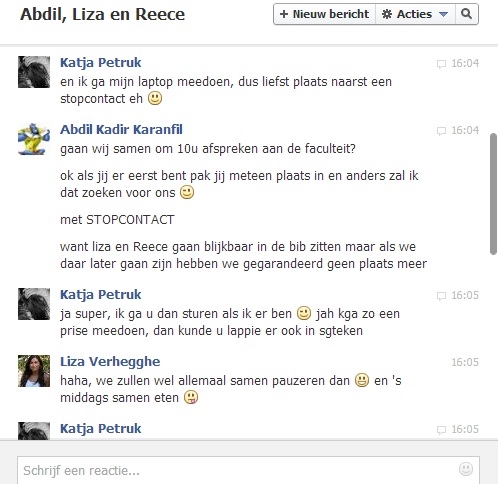Click the conversation scrollbar thumb
498x484 pixels.
[493, 194]
